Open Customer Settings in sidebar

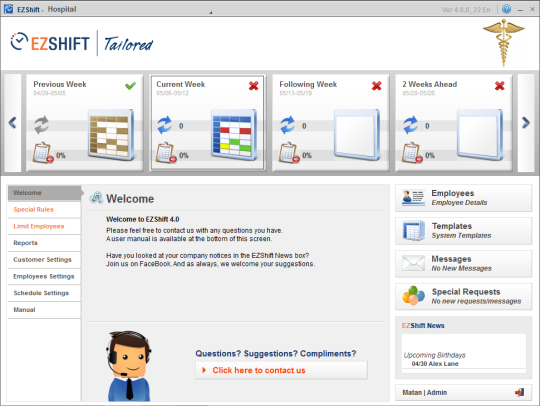44,260
